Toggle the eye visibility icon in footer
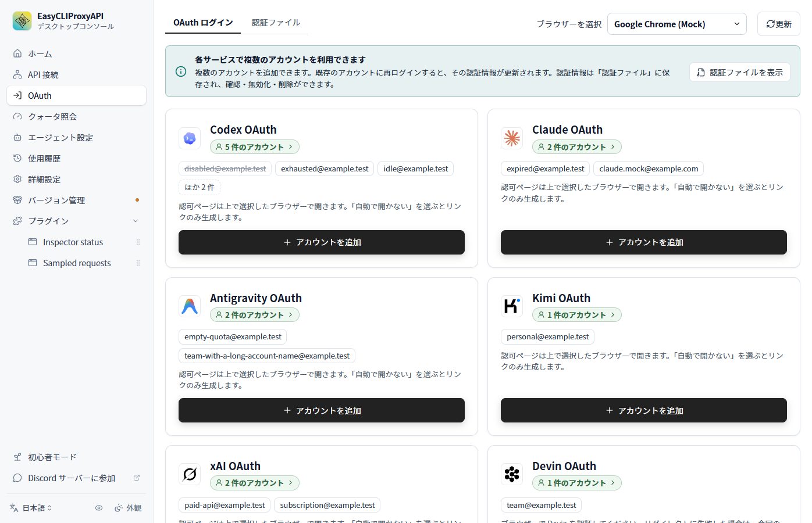 [99, 508]
